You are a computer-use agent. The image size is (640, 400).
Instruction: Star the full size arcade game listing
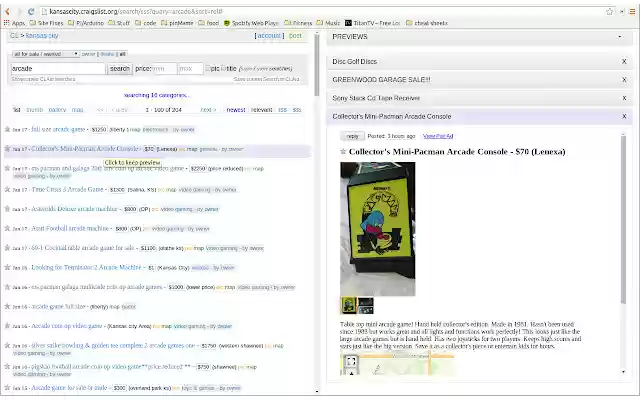(7, 129)
